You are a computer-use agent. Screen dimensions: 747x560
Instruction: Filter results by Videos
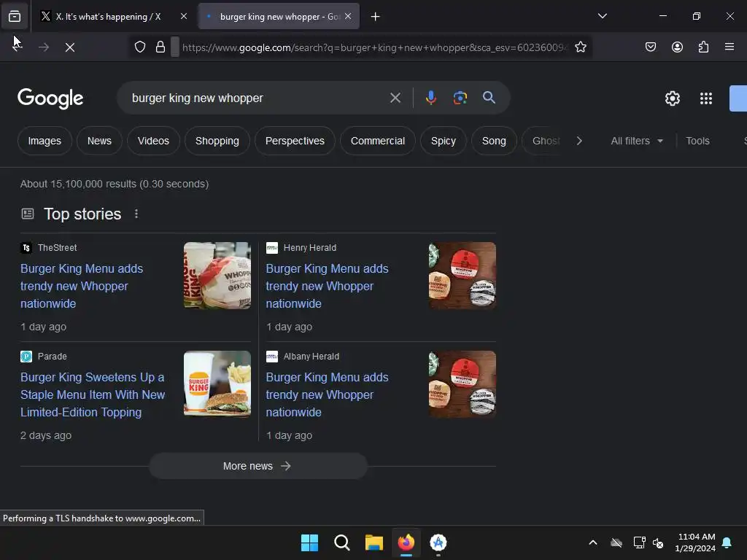click(x=153, y=141)
